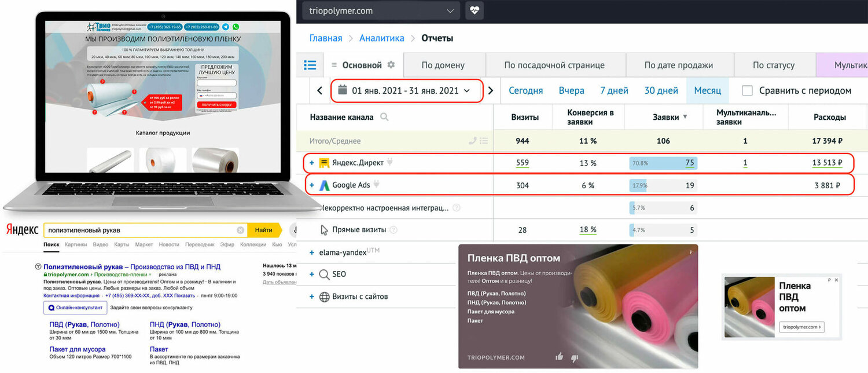The width and height of the screenshot is (868, 373).
Task: Click Найти button in Yandex search
Action: pyautogui.click(x=264, y=230)
